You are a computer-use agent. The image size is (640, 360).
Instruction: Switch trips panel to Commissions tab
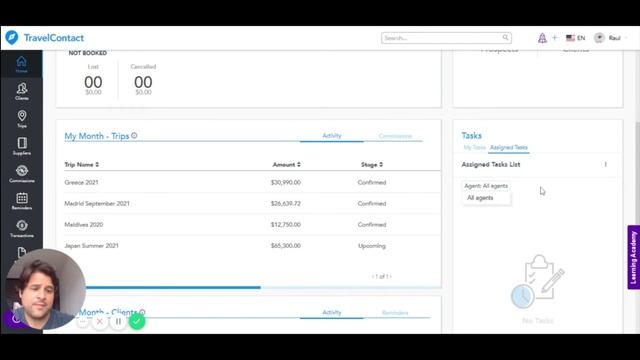pos(395,136)
